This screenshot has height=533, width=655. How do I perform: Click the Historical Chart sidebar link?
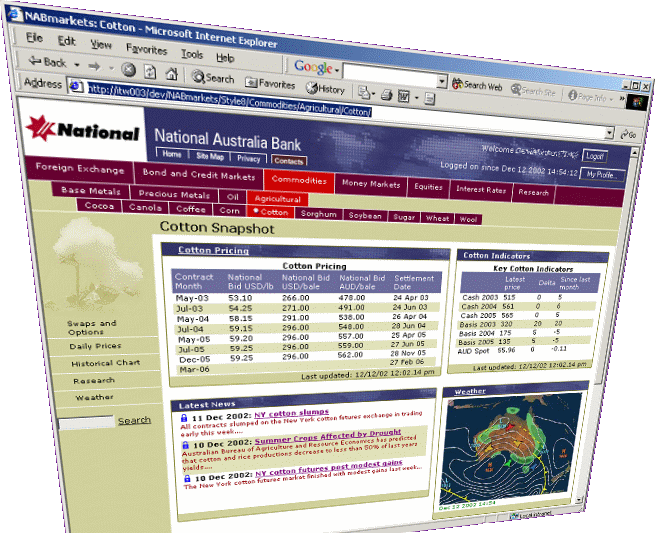[x=106, y=363]
